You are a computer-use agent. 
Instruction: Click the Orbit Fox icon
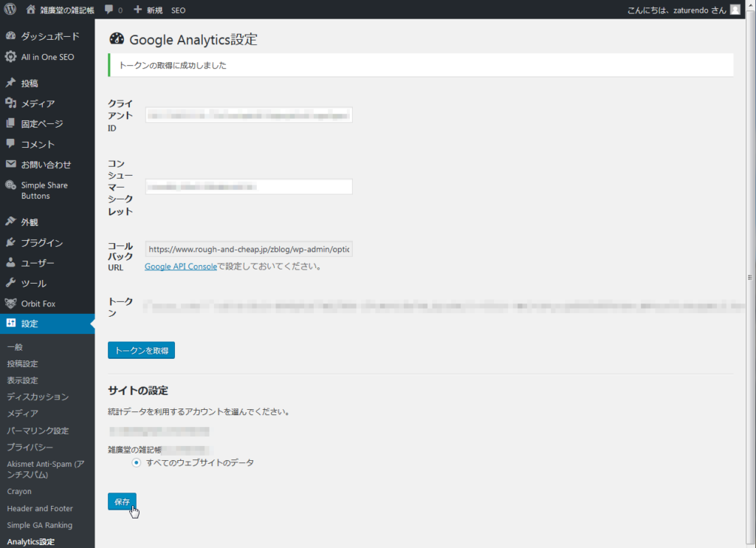click(x=10, y=304)
